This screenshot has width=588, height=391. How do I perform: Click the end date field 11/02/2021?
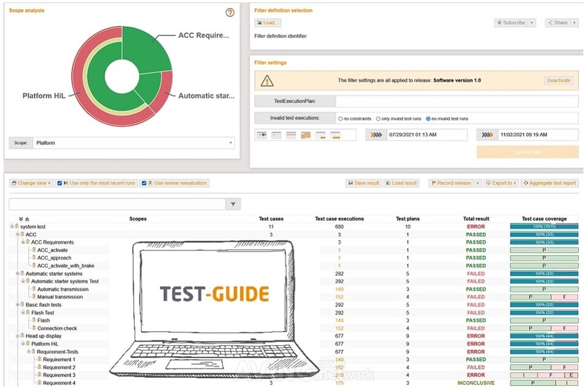click(538, 135)
